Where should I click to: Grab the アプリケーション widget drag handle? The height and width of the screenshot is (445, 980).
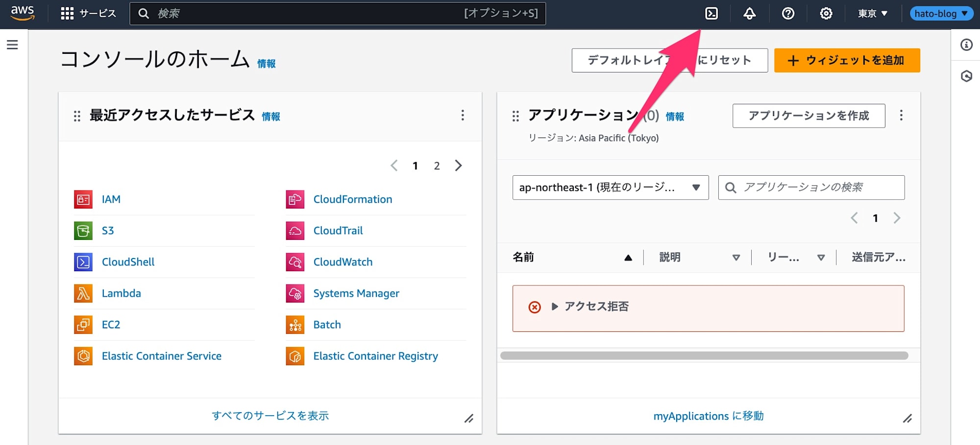coord(515,116)
